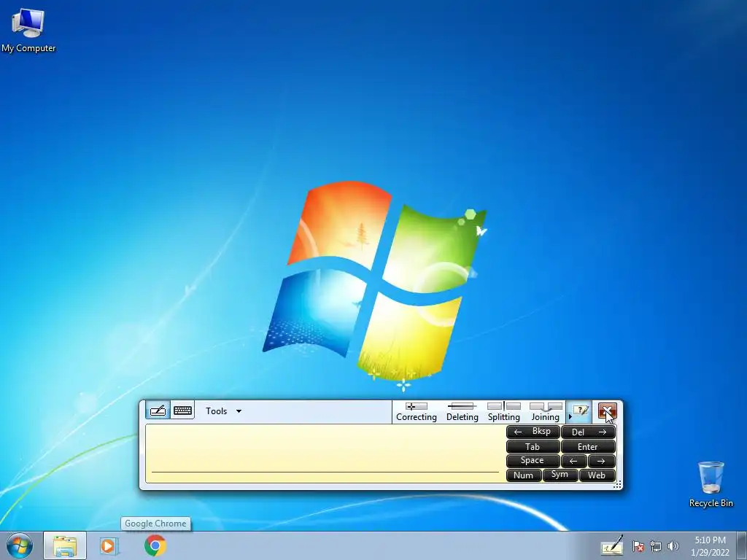Image resolution: width=747 pixels, height=560 pixels.
Task: Toggle the Num pad panel
Action: point(524,475)
